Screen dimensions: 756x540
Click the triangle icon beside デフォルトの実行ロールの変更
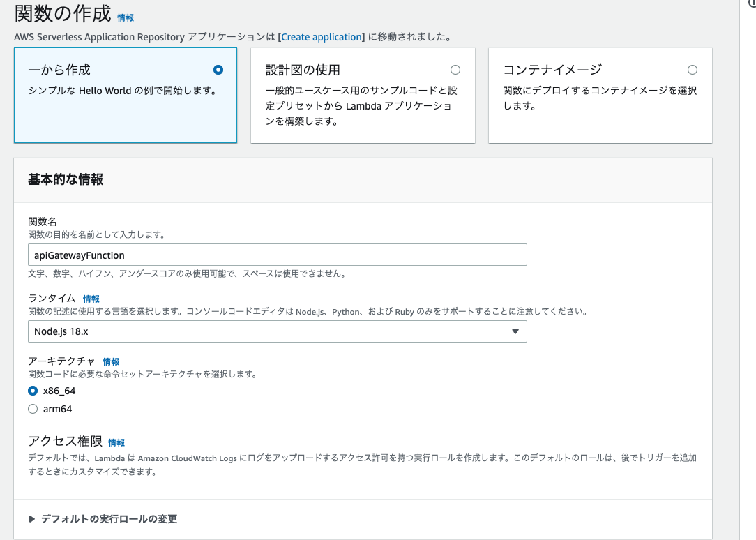32,519
